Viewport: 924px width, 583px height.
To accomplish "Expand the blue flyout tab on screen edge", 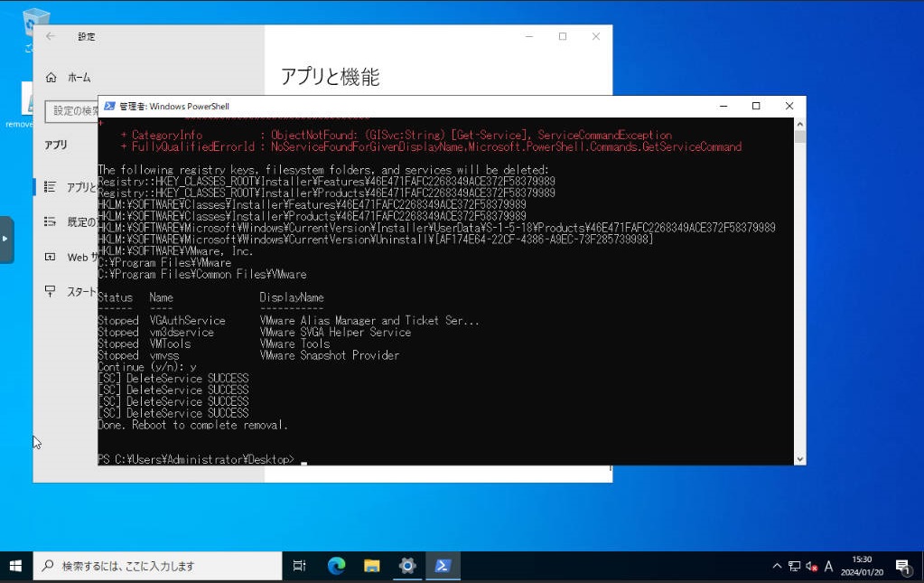I will 5,238.
